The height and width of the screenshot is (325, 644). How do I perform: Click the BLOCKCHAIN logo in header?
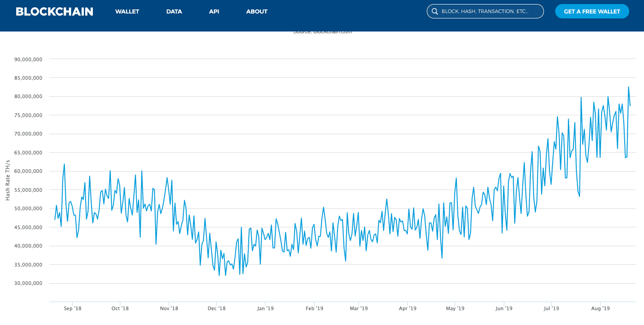(55, 12)
